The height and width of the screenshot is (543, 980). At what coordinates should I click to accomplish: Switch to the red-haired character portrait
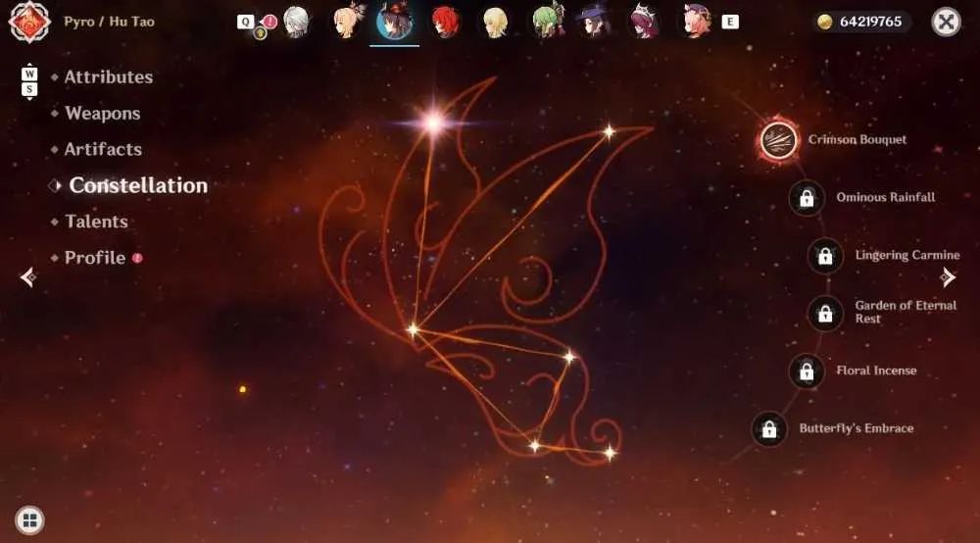446,22
